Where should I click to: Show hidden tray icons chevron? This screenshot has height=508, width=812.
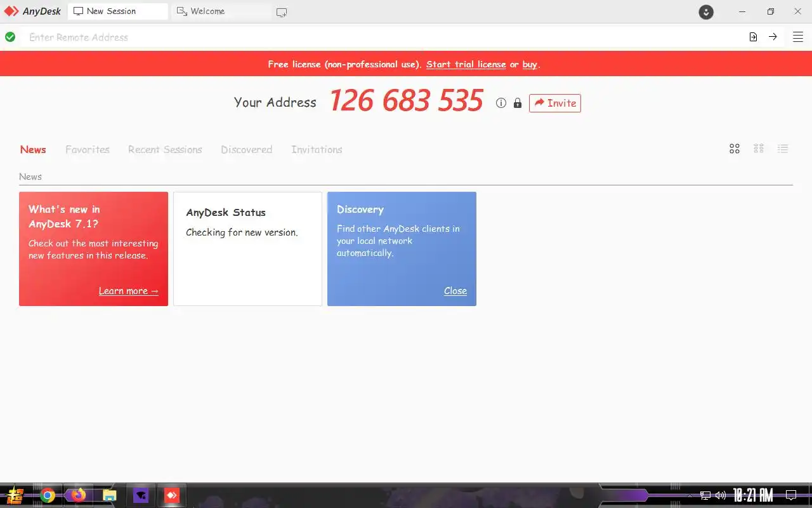click(x=690, y=495)
